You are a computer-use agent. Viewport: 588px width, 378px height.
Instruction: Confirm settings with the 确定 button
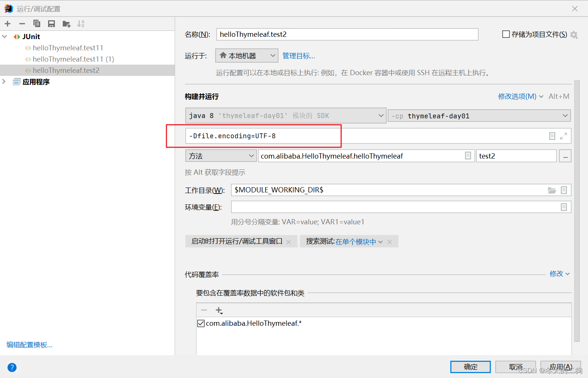pyautogui.click(x=470, y=367)
